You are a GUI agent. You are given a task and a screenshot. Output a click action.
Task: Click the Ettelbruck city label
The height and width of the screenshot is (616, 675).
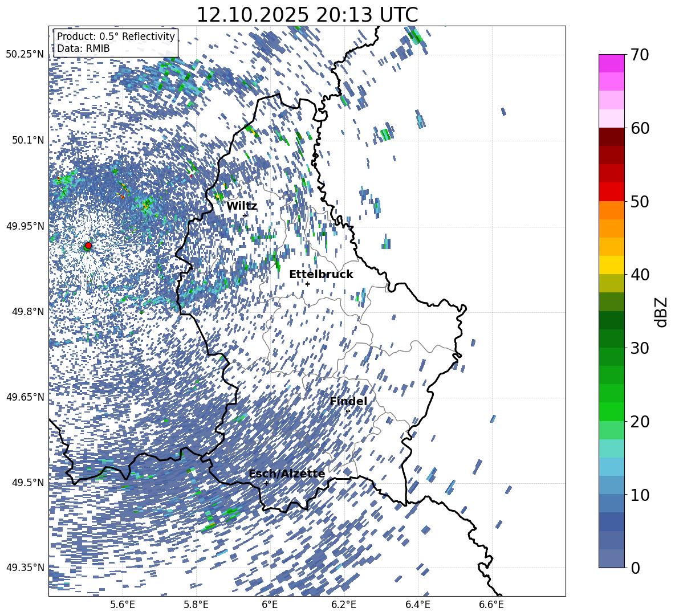pos(321,275)
